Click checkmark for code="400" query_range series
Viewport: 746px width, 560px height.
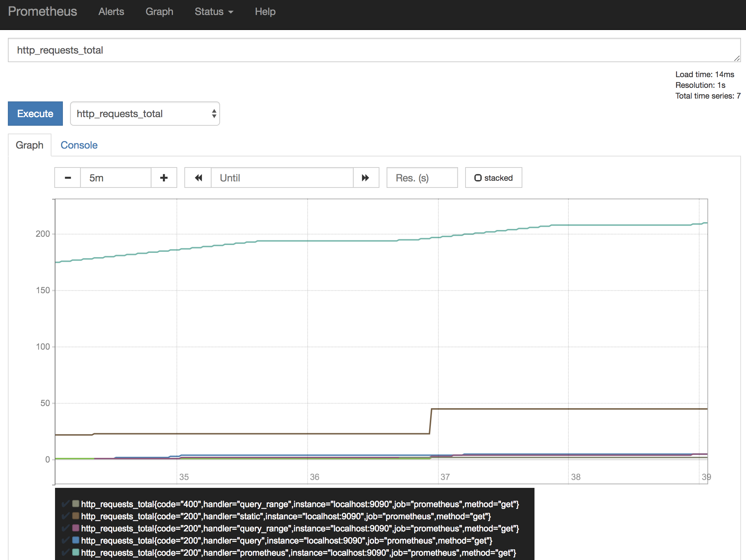tap(66, 504)
